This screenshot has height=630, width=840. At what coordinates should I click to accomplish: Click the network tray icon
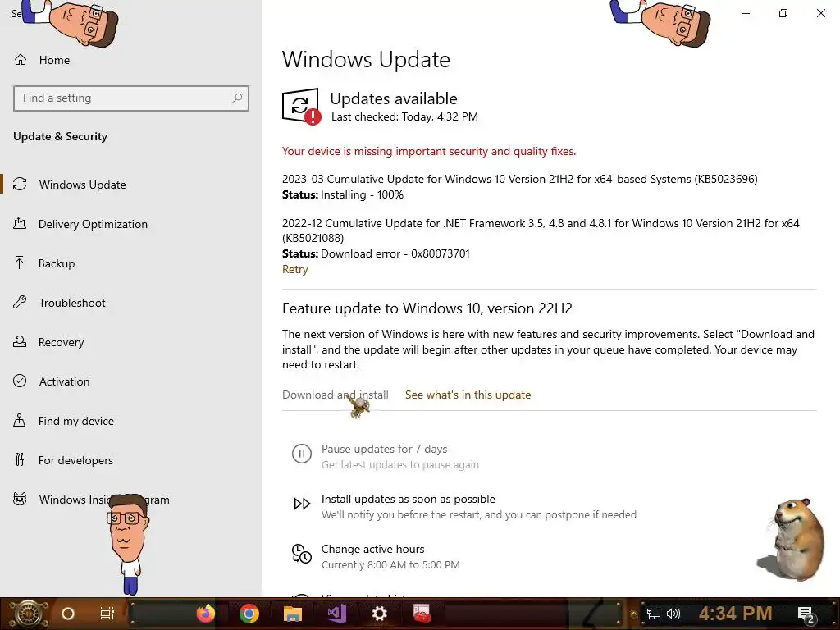tap(653, 614)
